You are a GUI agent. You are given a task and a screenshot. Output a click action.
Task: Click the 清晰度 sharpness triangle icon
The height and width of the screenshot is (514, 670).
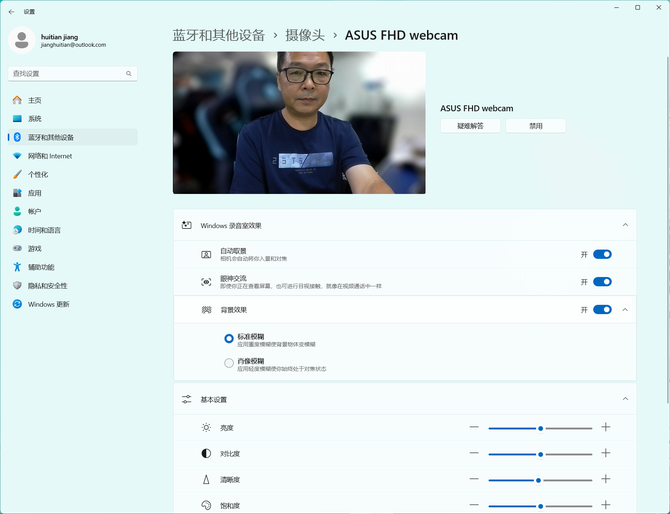pyautogui.click(x=206, y=479)
